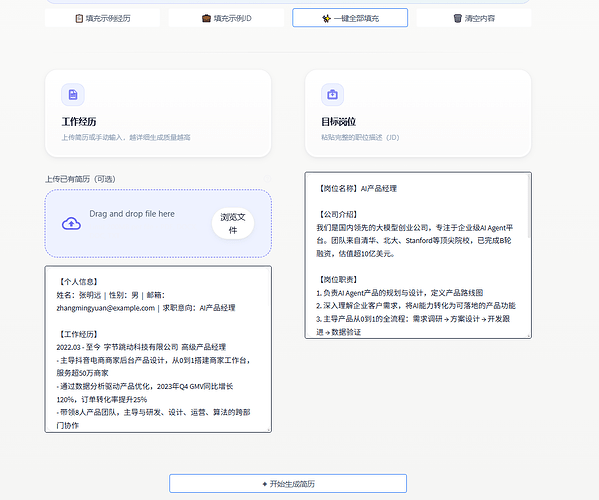Start generating with 开始生成简历 button
Viewport: 599px width, 500px height.
point(288,484)
